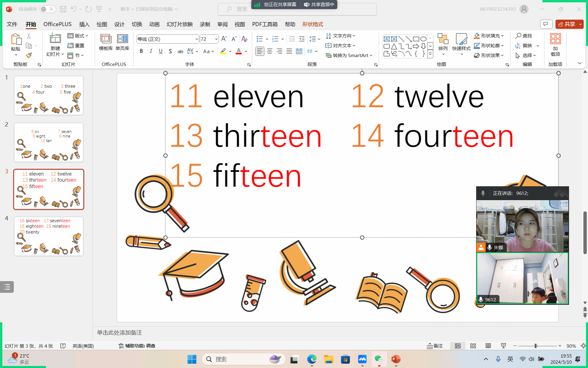Screen dimensions: 588x368
Task: Click the Clear All Formatting icon
Action: (244, 39)
